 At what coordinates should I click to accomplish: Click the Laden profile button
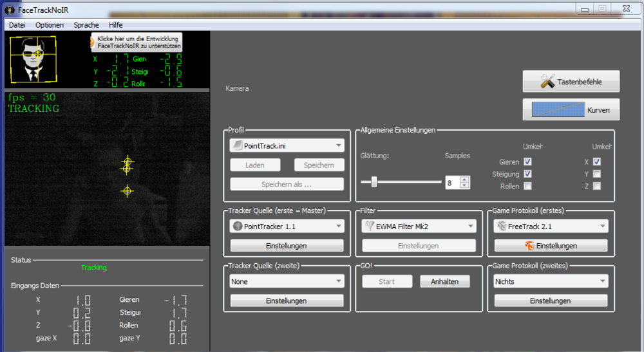(x=255, y=165)
